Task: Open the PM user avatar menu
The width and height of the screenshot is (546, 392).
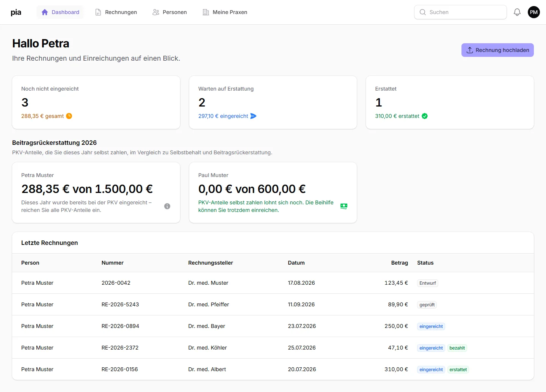Action: [x=534, y=12]
